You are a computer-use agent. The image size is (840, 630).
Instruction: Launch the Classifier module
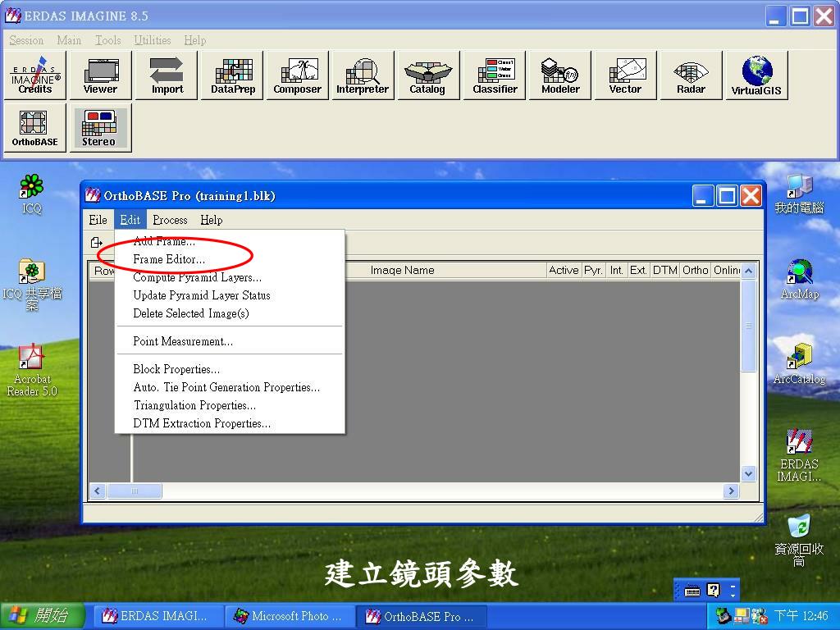[495, 75]
